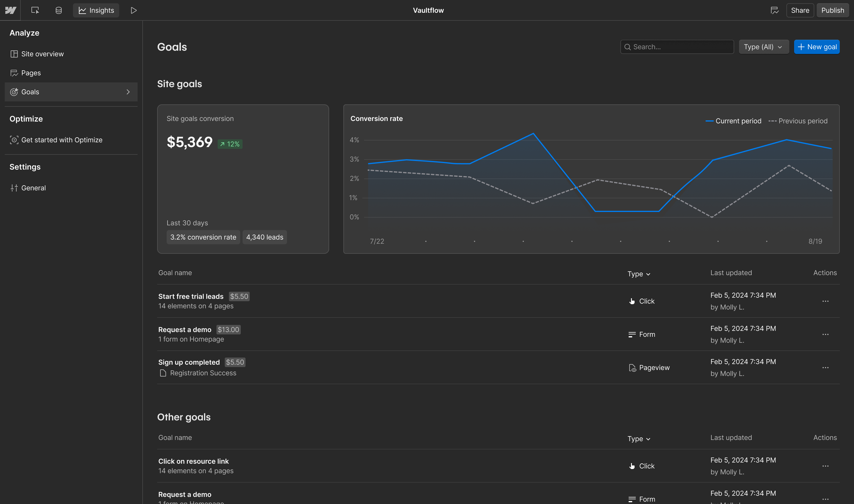This screenshot has height=504, width=854.
Task: Click the $5,369 conversion value
Action: 189,142
